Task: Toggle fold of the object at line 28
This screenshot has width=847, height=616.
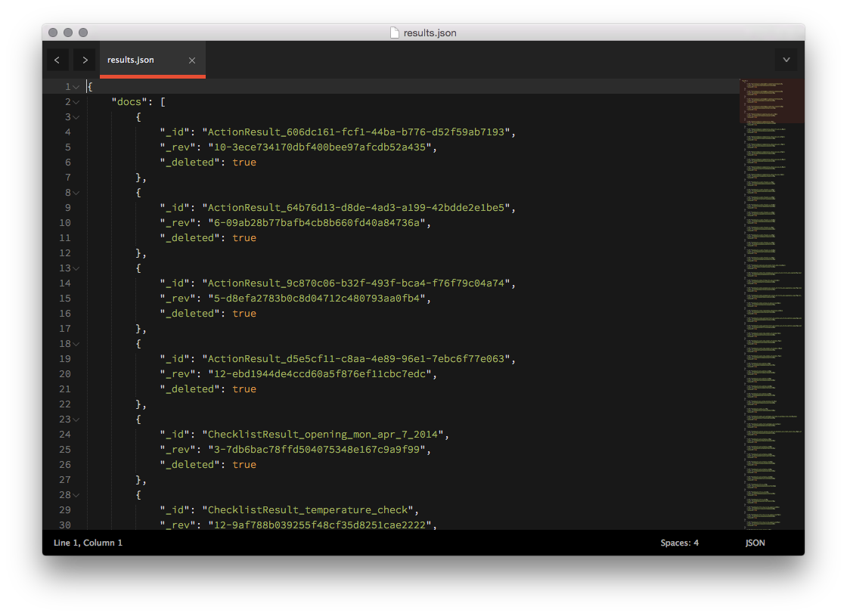Action: (76, 494)
